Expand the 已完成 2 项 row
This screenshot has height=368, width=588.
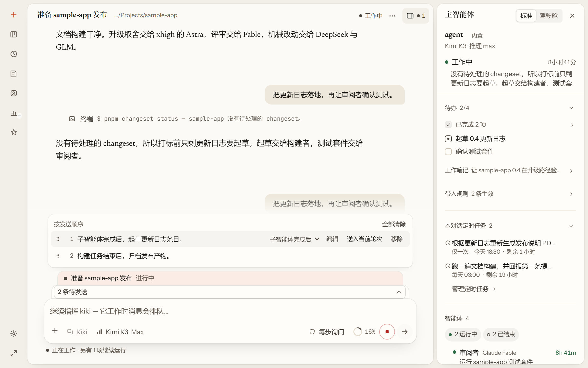point(572,125)
